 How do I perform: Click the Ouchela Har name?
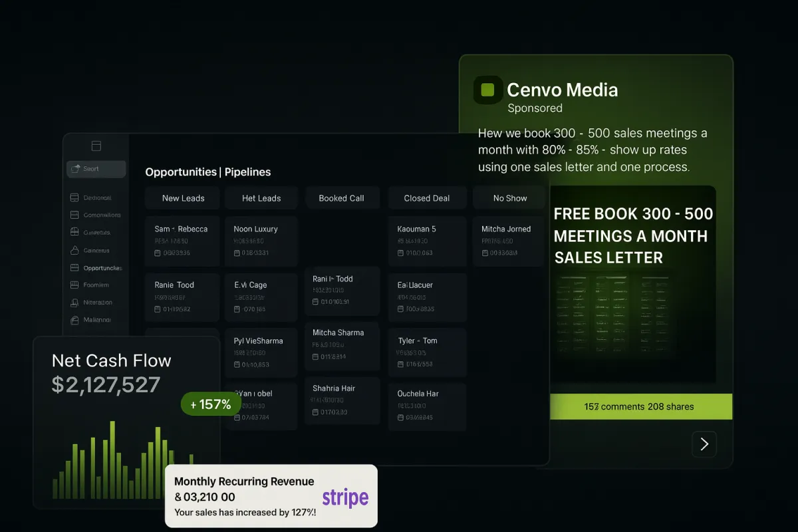point(418,394)
